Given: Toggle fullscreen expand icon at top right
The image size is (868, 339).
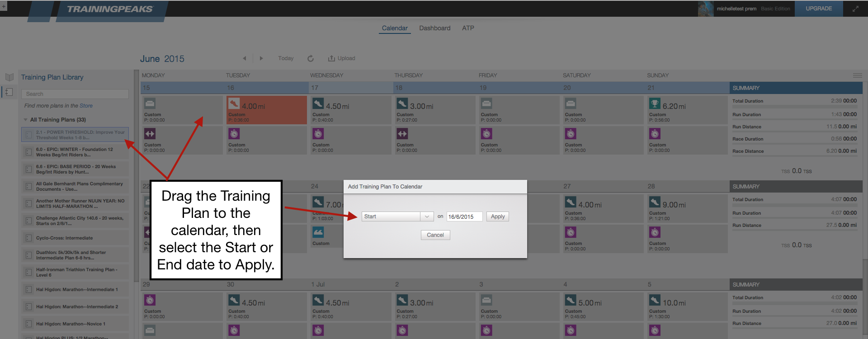Looking at the screenshot, I should (x=855, y=9).
